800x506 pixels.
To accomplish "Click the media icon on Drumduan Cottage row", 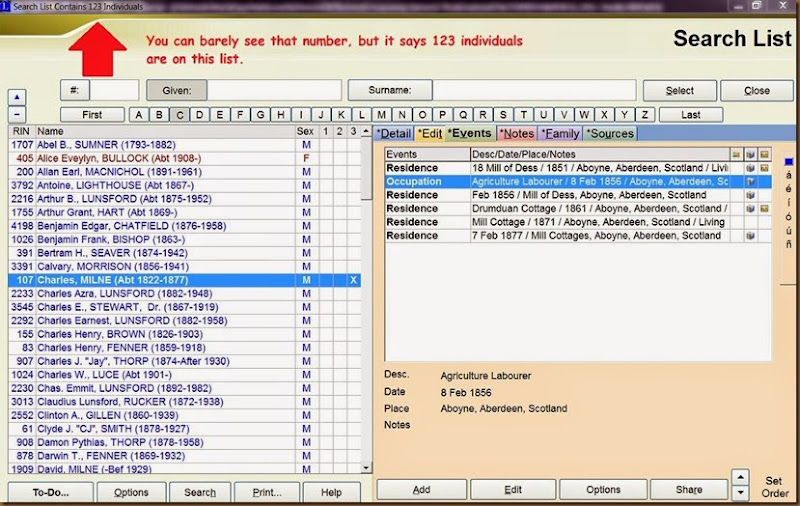I will click(764, 209).
